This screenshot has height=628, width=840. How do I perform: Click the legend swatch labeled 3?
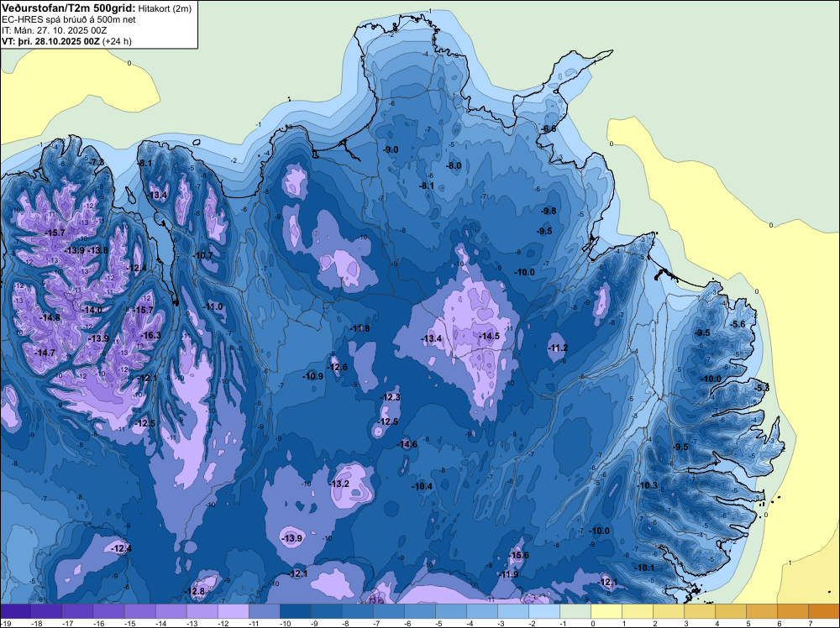699,611
